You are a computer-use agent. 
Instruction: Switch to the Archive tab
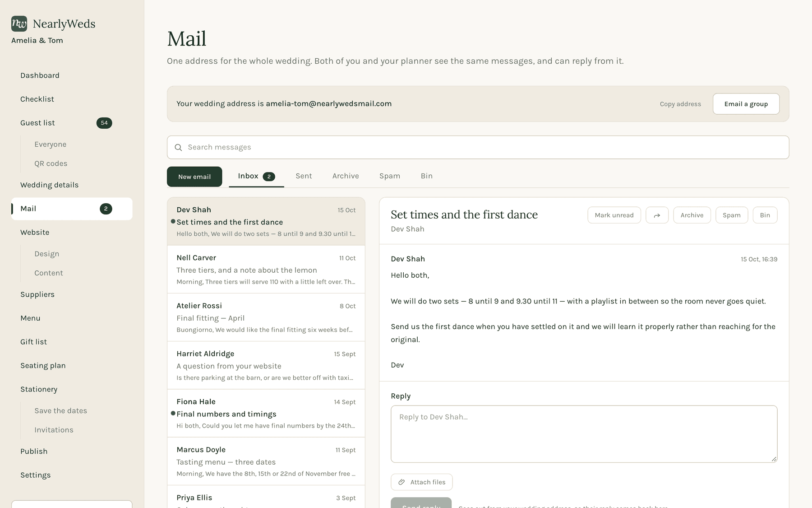(x=346, y=176)
